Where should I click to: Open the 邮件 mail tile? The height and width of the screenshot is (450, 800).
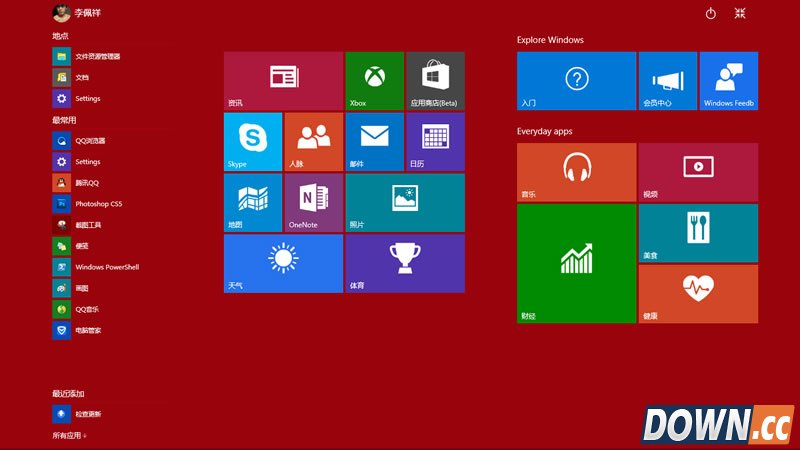(374, 141)
